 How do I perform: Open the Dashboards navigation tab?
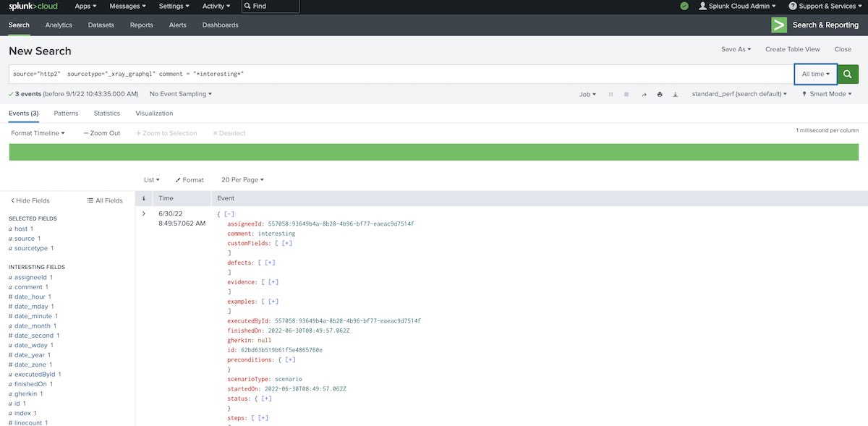point(220,25)
